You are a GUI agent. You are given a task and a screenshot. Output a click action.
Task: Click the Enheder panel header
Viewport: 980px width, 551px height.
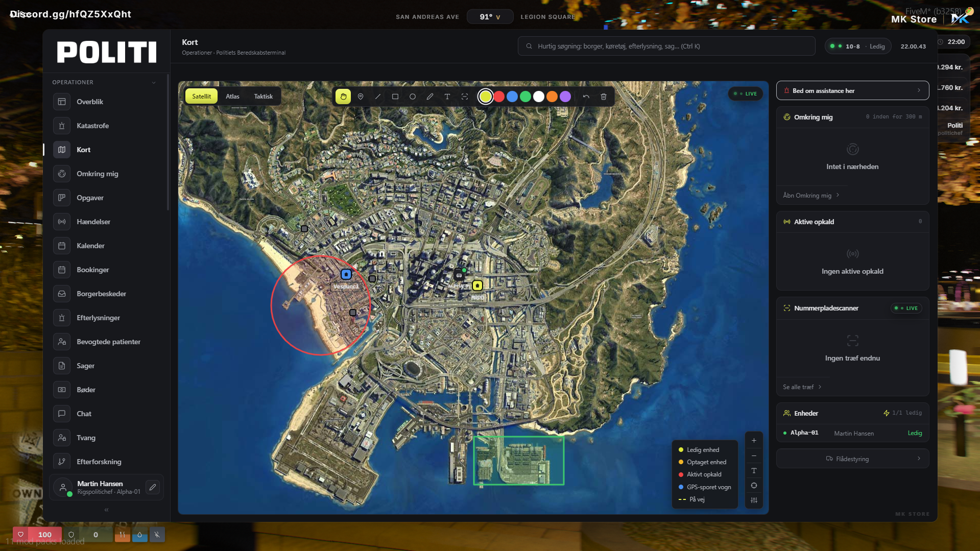tap(852, 413)
